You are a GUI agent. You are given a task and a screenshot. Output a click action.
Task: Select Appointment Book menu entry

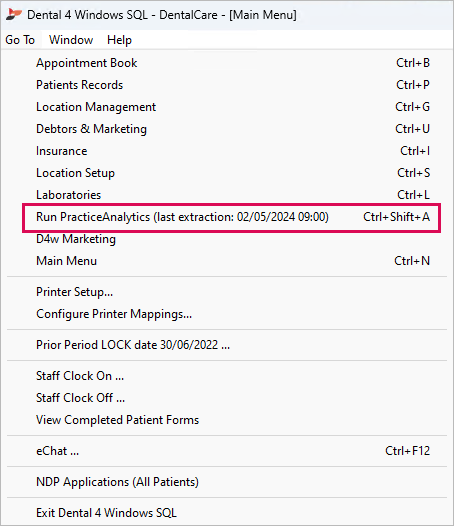[227, 63]
